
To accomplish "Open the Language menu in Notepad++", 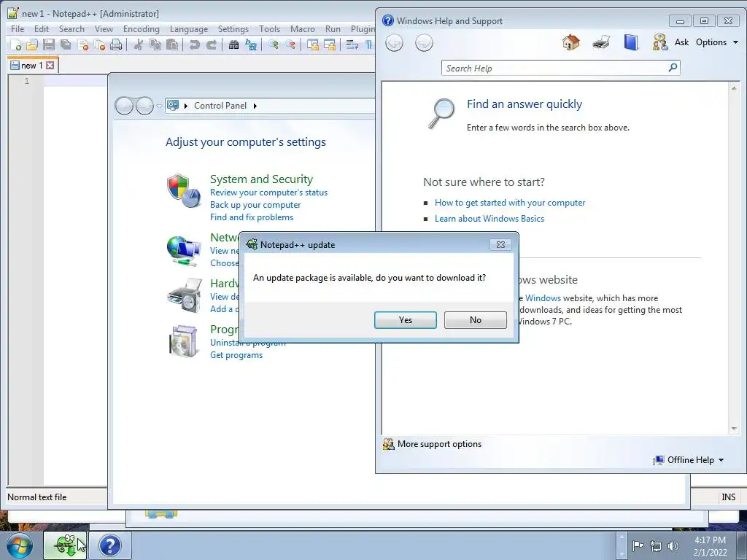I will [x=189, y=29].
